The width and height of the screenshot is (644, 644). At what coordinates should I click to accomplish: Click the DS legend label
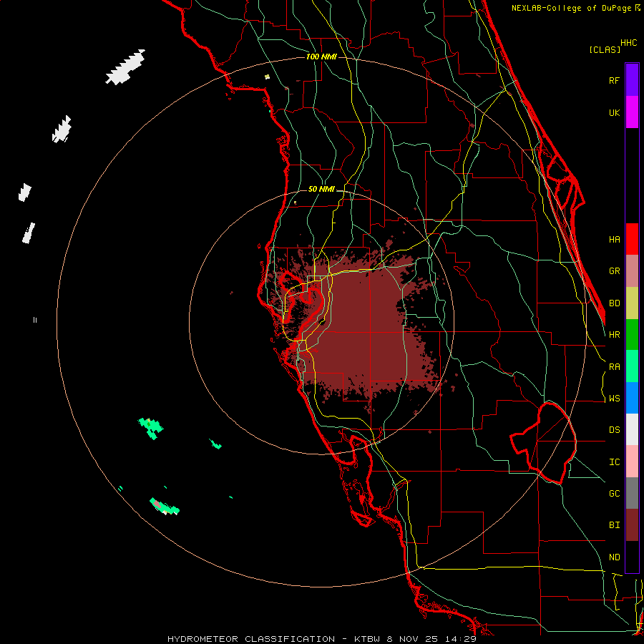point(614,430)
